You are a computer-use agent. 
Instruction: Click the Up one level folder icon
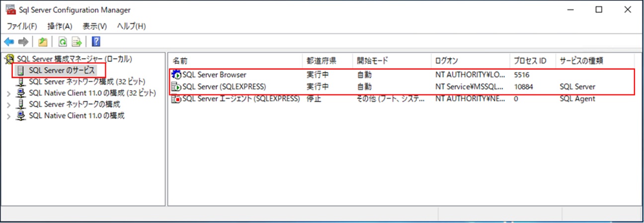(43, 42)
